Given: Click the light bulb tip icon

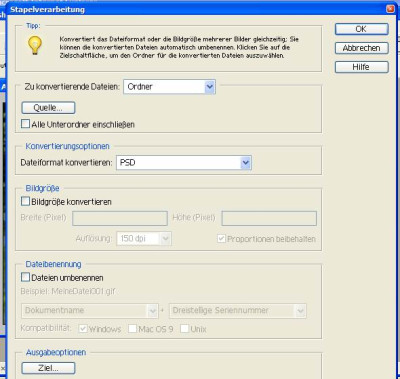Looking at the screenshot, I should [x=35, y=45].
